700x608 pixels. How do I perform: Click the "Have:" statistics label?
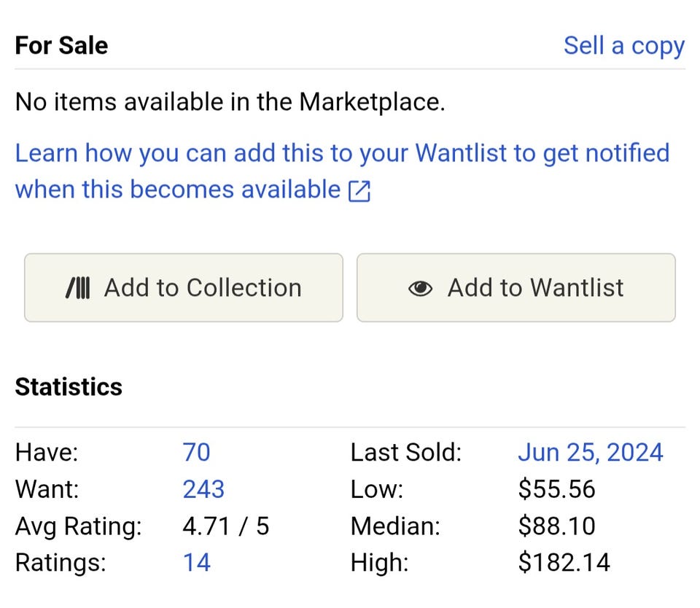(46, 453)
